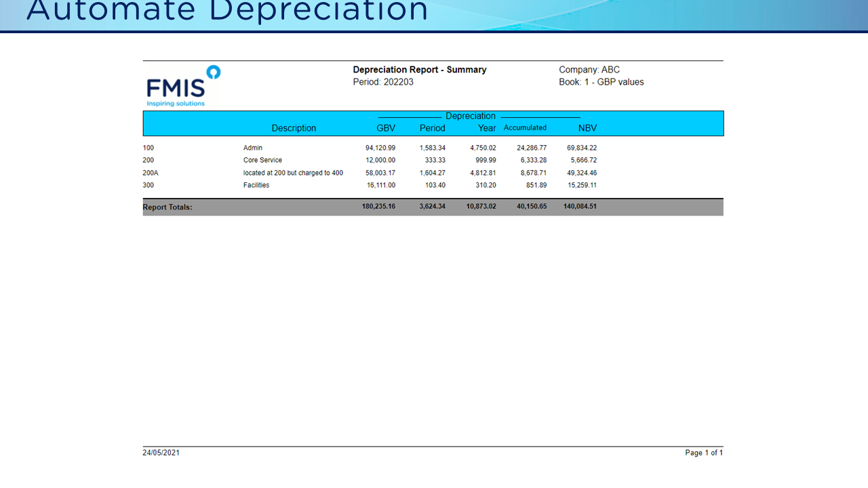This screenshot has height=488, width=868.
Task: Click the NBV column header
Action: point(587,127)
